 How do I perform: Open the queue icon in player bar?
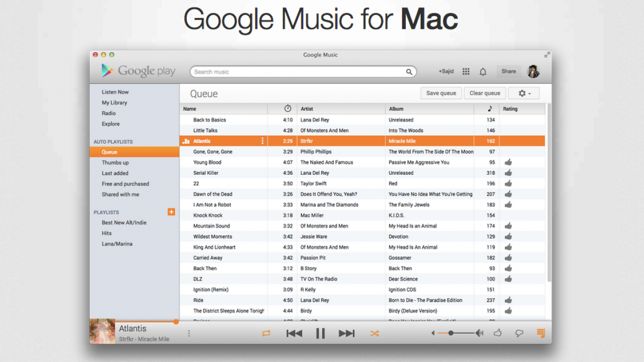click(540, 333)
